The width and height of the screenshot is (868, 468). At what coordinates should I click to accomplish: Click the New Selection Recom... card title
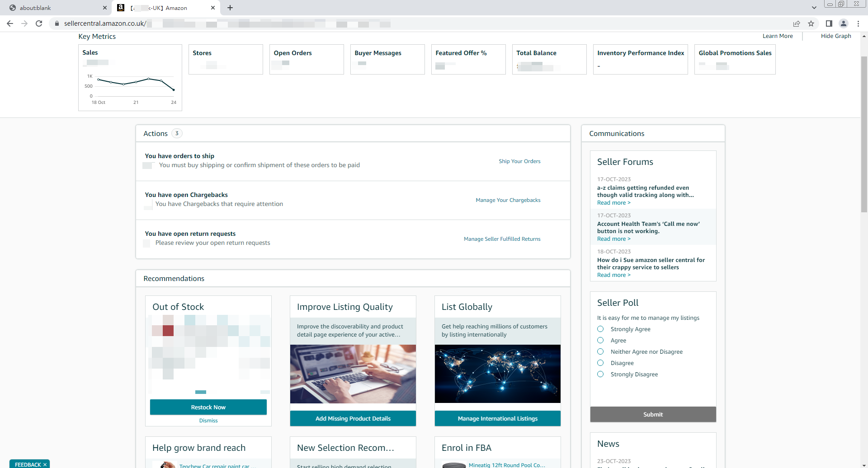click(x=345, y=448)
